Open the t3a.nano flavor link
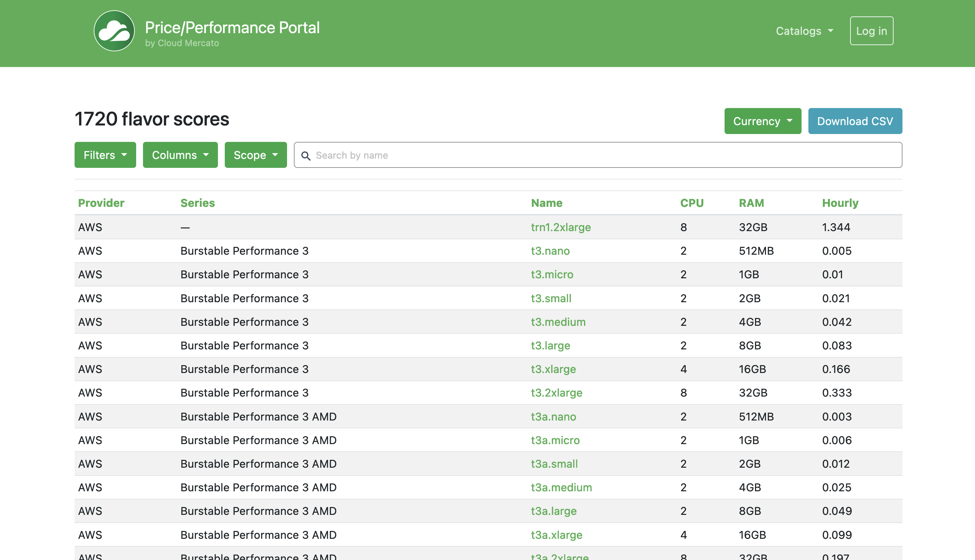This screenshot has width=975, height=560. point(554,416)
